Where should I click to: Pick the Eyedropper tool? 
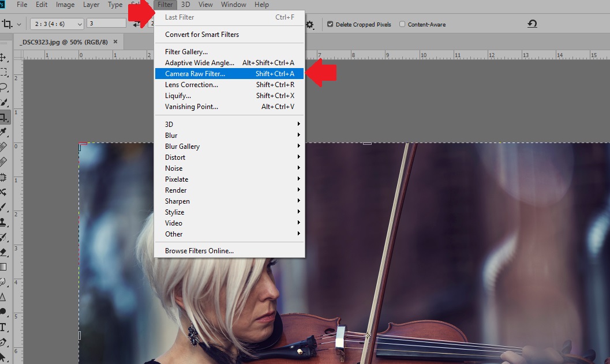point(3,133)
